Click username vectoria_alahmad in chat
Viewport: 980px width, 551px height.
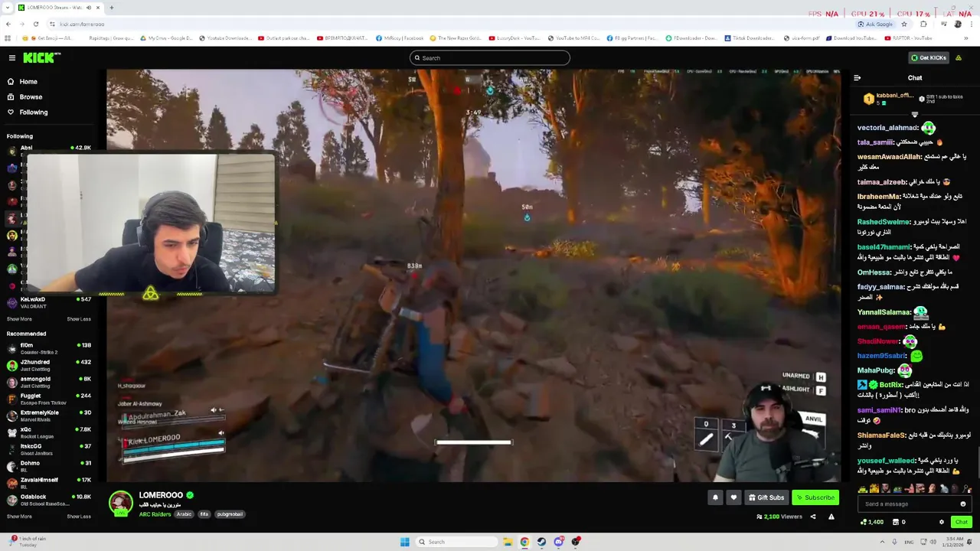[887, 128]
